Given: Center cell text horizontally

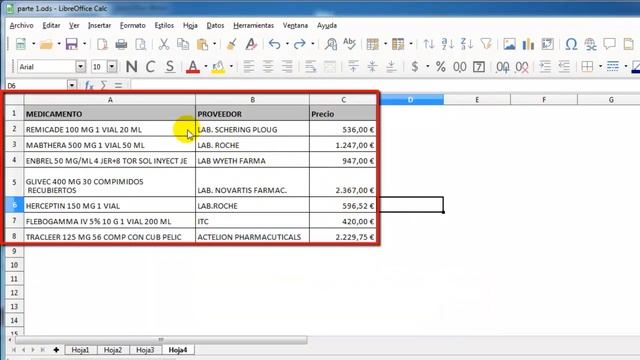Looking at the screenshot, I should click(x=268, y=67).
